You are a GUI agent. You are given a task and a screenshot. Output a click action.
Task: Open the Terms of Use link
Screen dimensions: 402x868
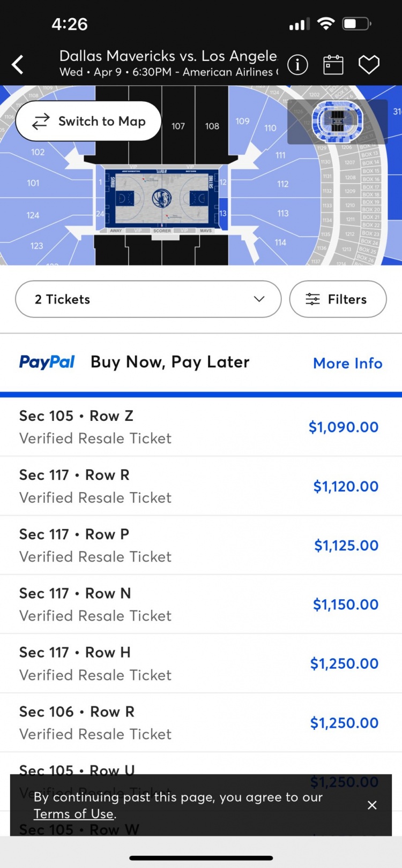pos(73,814)
